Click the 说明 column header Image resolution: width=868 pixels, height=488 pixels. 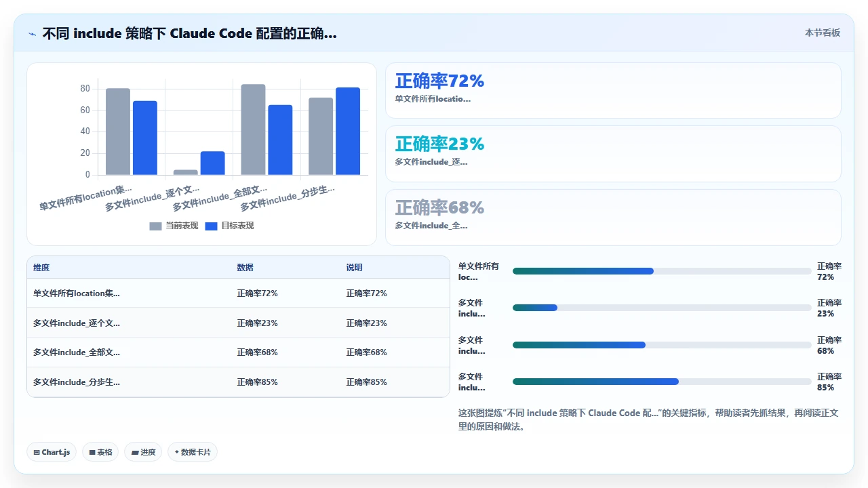click(354, 268)
